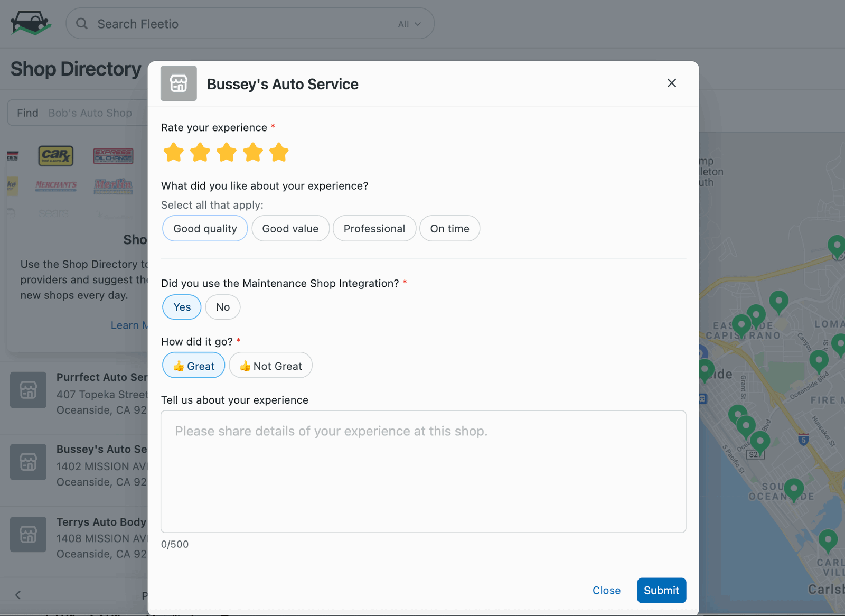Set rating to four stars
The width and height of the screenshot is (845, 616).
[x=253, y=153]
